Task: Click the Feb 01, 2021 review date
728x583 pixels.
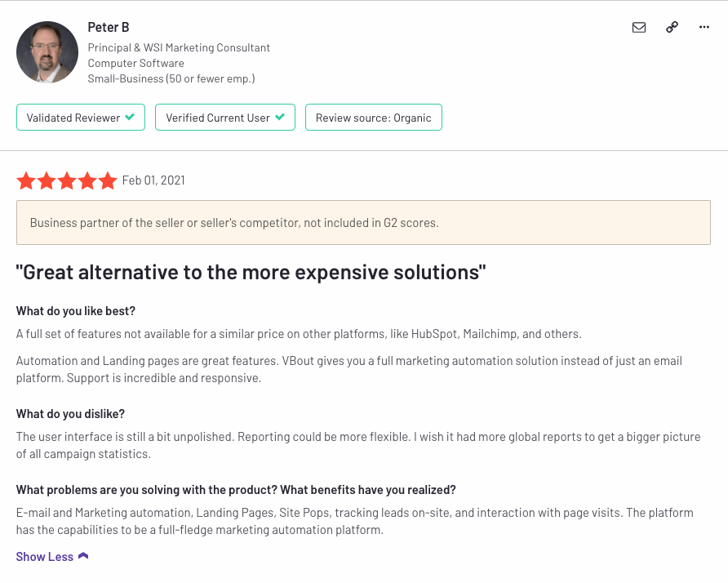Action: (153, 180)
